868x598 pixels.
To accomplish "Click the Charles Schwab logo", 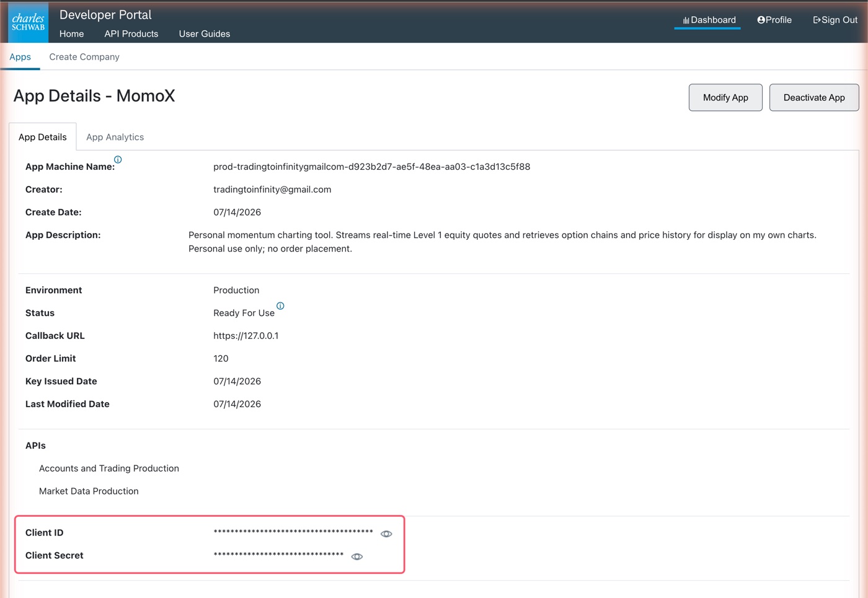I will pos(29,22).
